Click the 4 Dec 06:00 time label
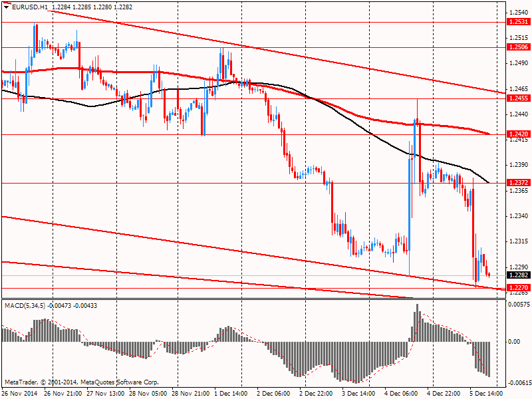Screen dimensions: 532x399 pos(402,393)
